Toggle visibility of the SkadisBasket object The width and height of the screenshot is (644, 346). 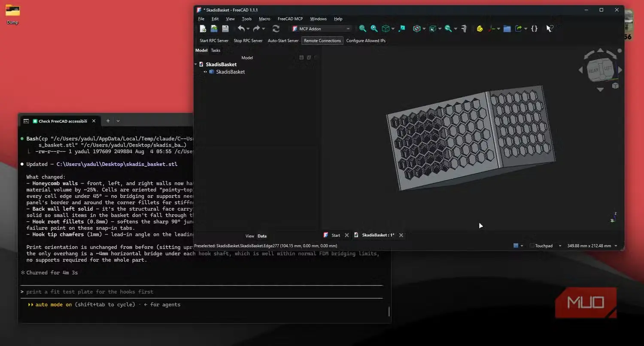pos(205,72)
